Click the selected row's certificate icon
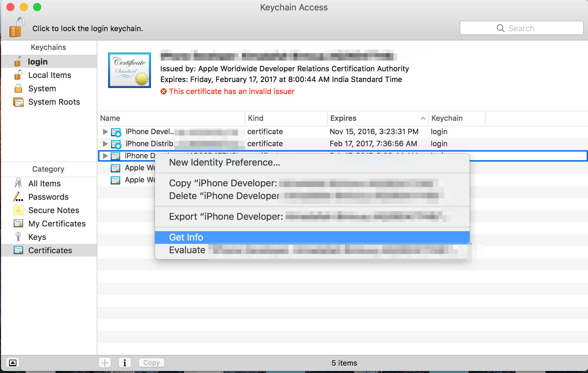The height and width of the screenshot is (373, 588). [115, 156]
